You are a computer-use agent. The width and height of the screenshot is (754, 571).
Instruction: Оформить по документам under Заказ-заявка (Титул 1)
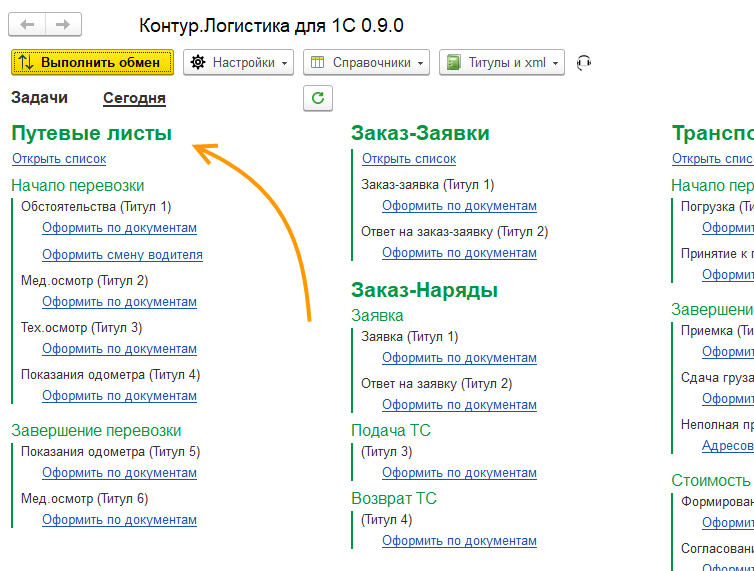tap(459, 206)
